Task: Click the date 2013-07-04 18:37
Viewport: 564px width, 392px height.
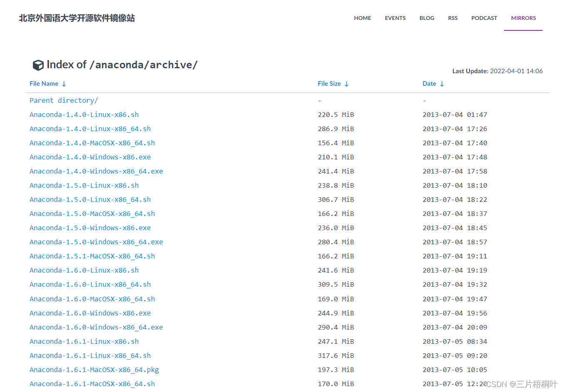Action: tap(455, 213)
